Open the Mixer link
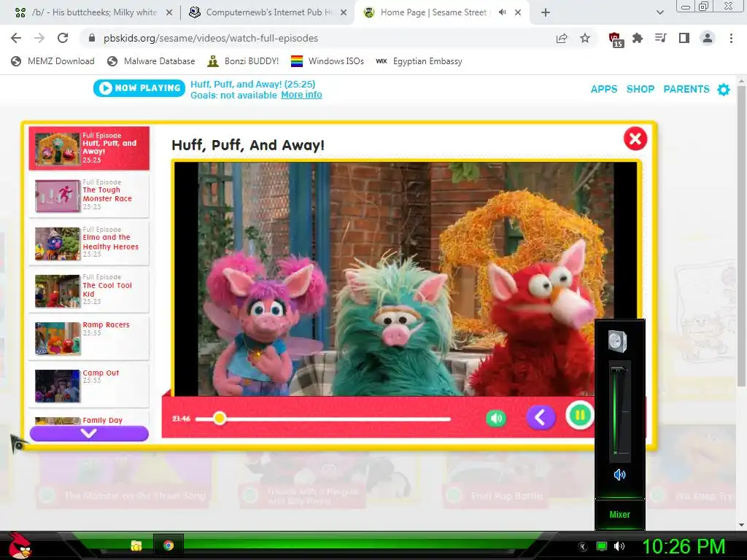This screenshot has width=747, height=560. click(620, 514)
